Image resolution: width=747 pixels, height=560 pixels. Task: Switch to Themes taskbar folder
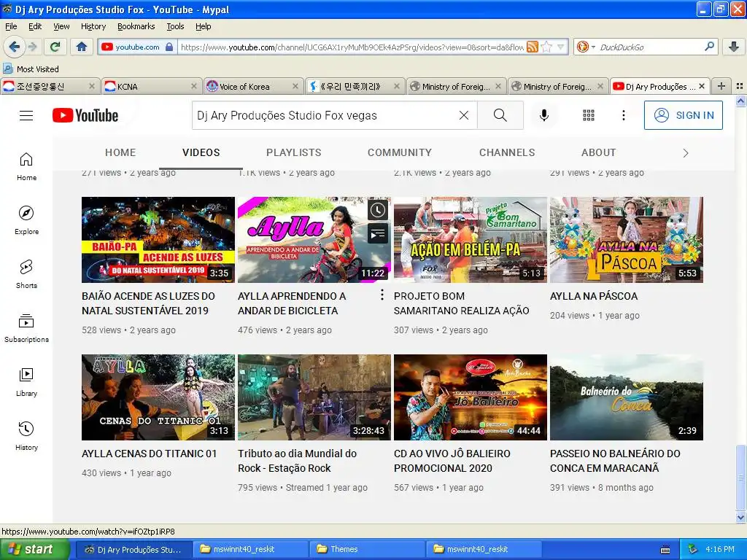pyautogui.click(x=366, y=549)
